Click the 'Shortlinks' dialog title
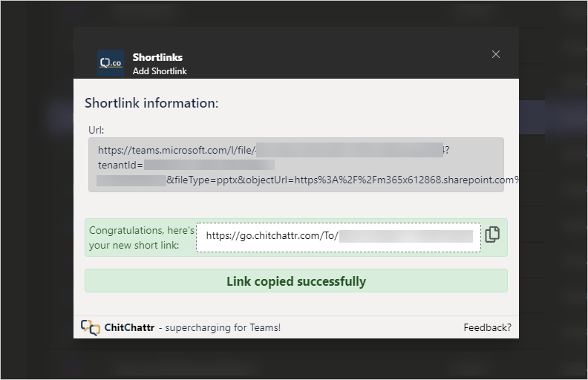Image resolution: width=588 pixels, height=380 pixels. 157,57
